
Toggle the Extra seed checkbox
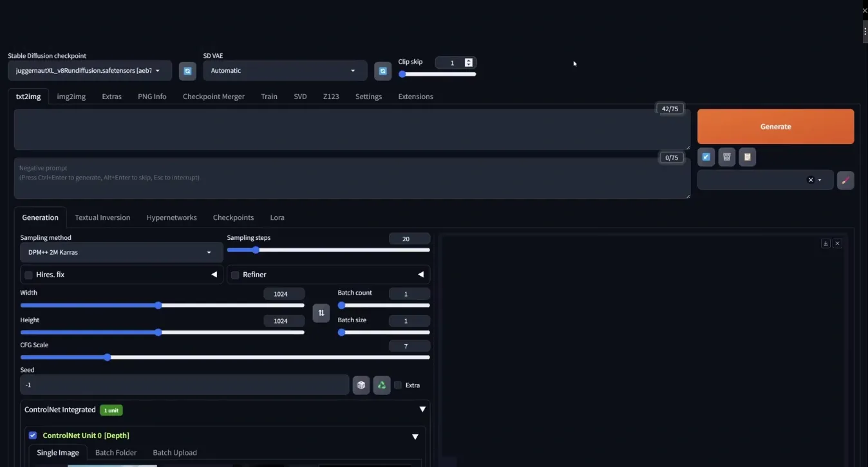point(398,385)
